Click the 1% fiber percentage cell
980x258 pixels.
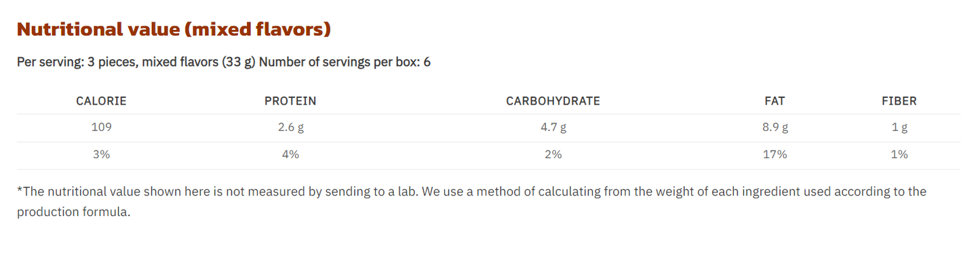[x=899, y=155]
